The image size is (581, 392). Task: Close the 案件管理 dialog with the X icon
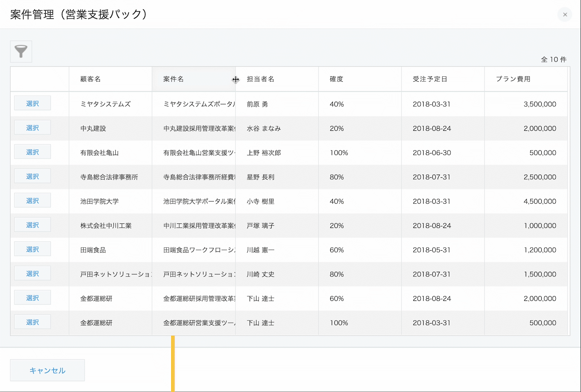[x=564, y=14]
